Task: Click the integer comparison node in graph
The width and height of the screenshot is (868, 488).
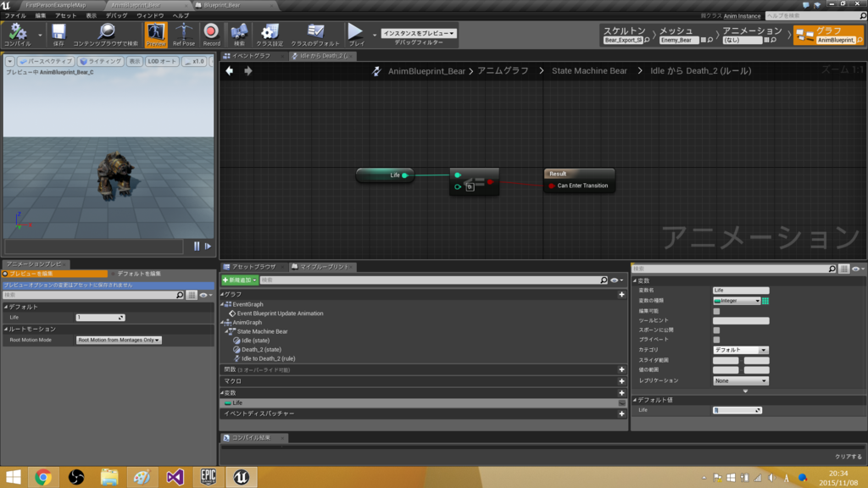Action: pos(475,181)
